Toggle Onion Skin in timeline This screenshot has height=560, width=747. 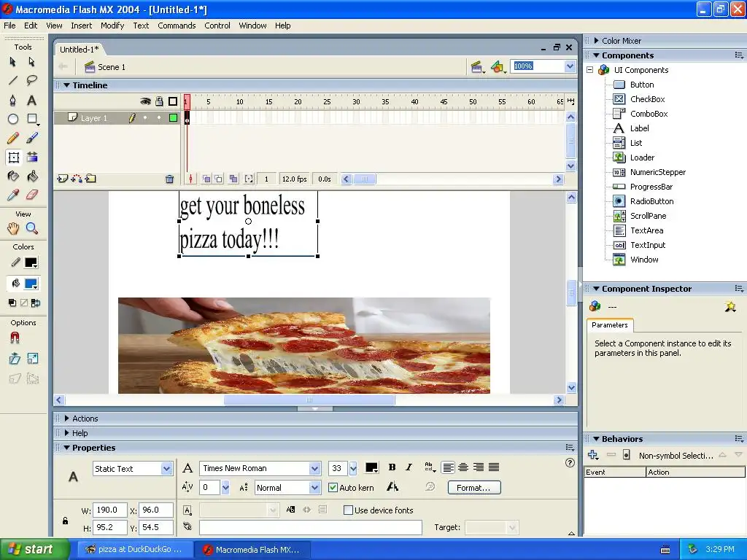(x=206, y=179)
